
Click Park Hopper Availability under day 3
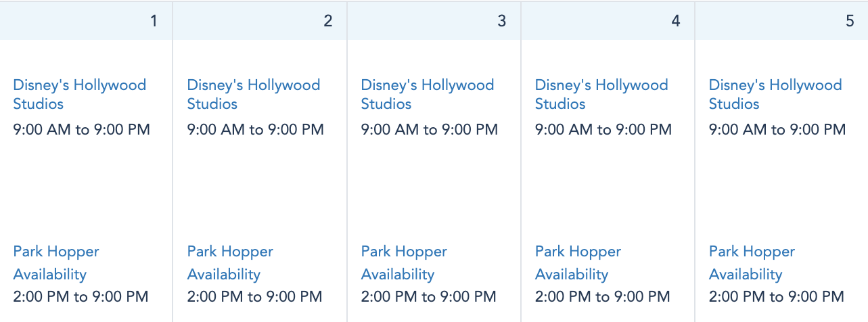pos(403,262)
